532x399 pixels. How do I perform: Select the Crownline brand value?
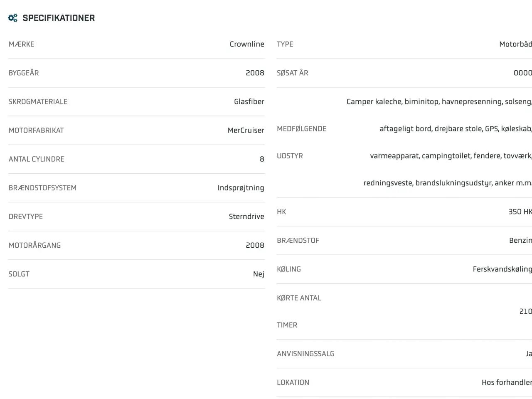tap(247, 44)
